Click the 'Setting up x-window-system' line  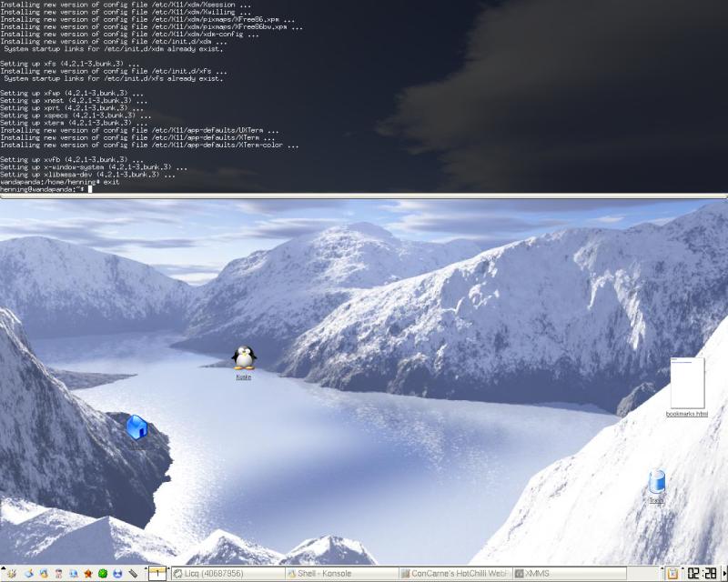[x=94, y=167]
